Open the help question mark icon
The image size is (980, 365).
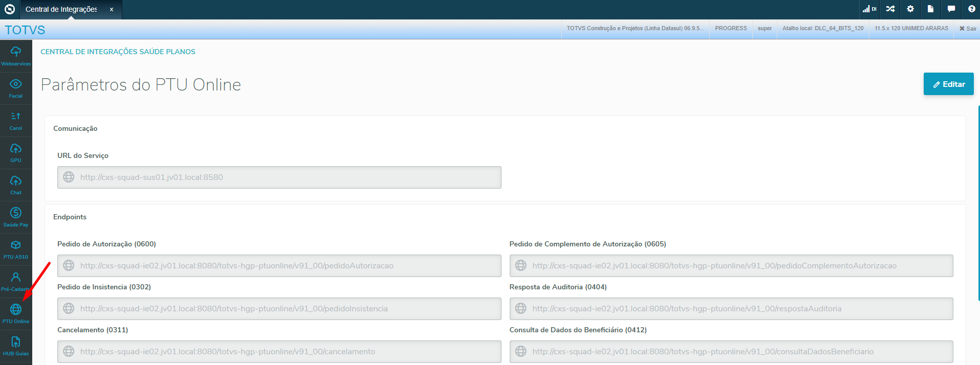coord(971,9)
